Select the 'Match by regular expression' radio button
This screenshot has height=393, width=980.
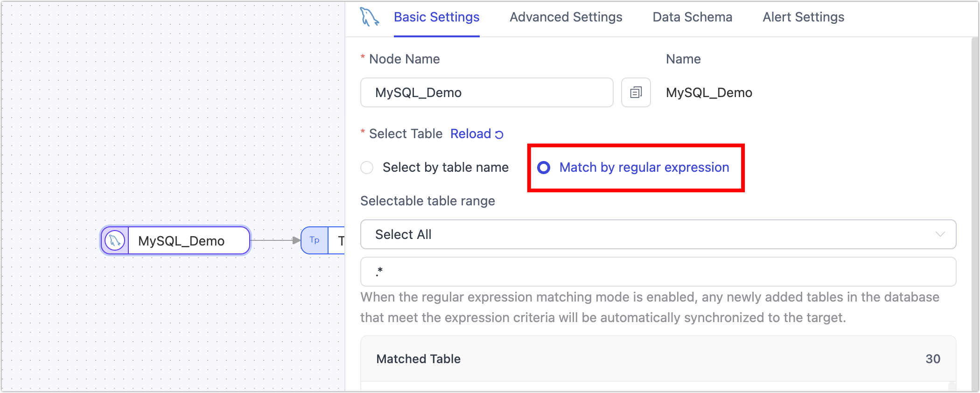[x=544, y=168]
